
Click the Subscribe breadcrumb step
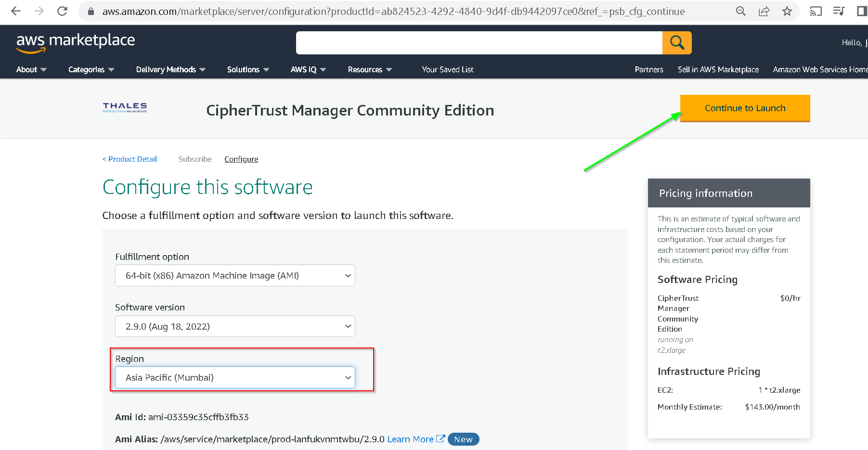[195, 159]
